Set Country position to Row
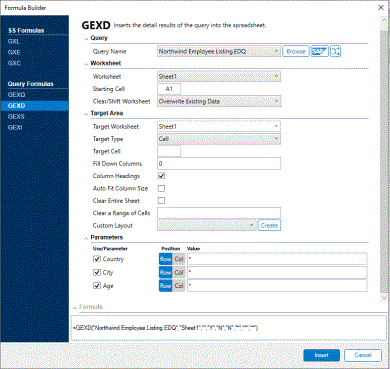Screen dimensions: 390x369 pyautogui.click(x=165, y=259)
